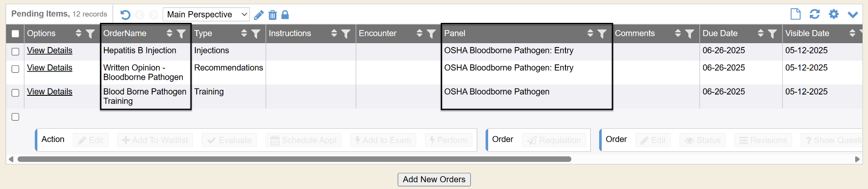The image size is (868, 189).
Task: Click the refresh grid icon
Action: [x=815, y=14]
